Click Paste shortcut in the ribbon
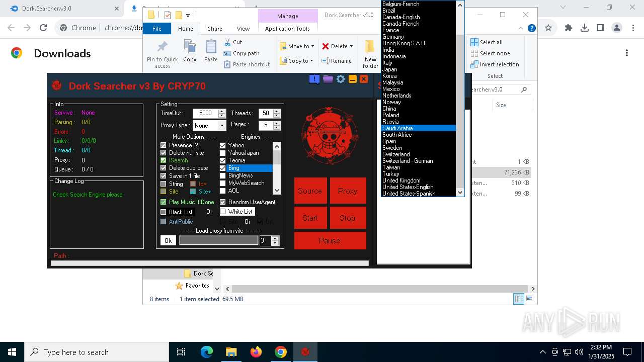Image resolution: width=644 pixels, height=362 pixels. coord(247,64)
